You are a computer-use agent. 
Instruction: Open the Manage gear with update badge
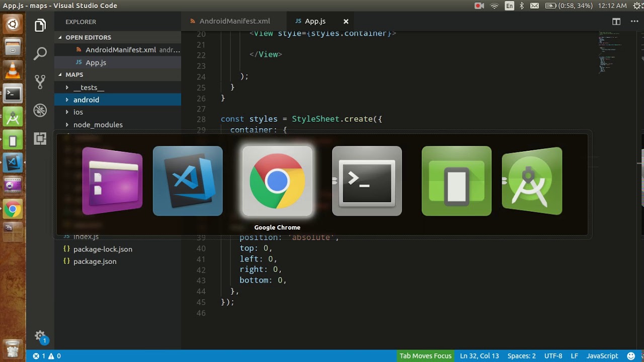click(x=40, y=336)
